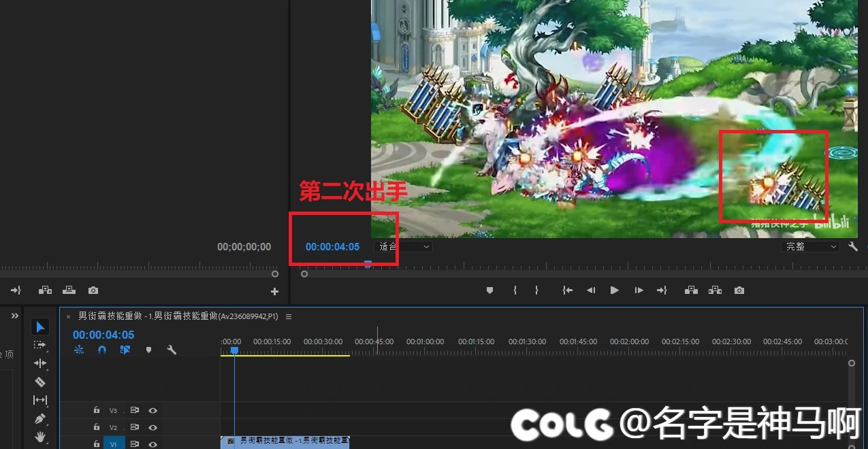868x449 pixels.
Task: Click the timeline playhead marker
Action: [234, 350]
